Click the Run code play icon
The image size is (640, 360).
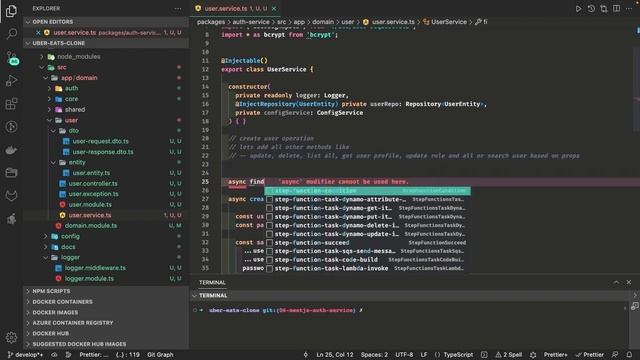(578, 9)
